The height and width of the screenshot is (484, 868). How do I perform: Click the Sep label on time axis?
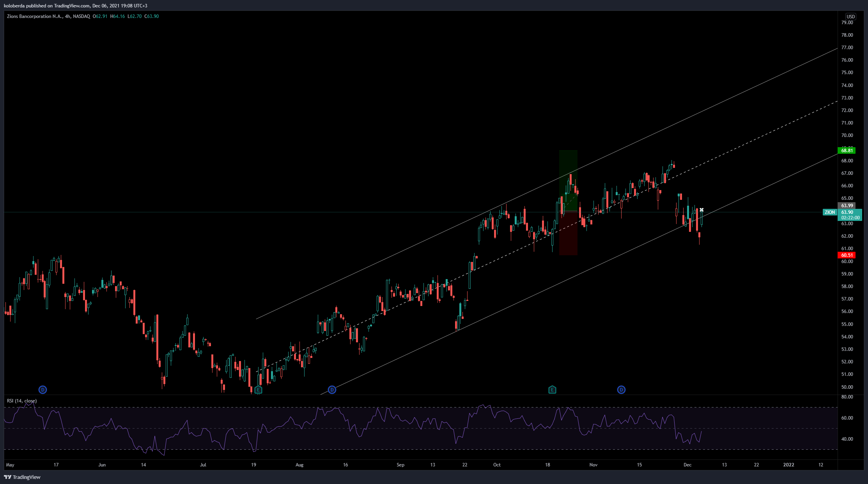coord(400,465)
